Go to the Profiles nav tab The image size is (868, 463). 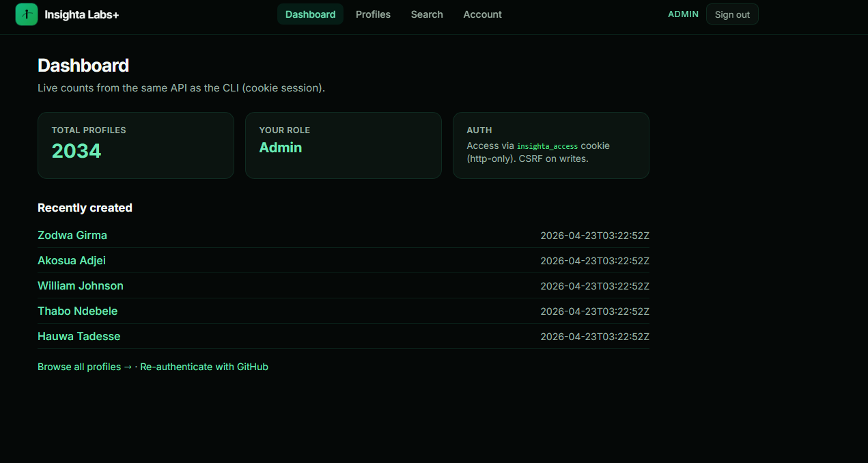click(373, 14)
